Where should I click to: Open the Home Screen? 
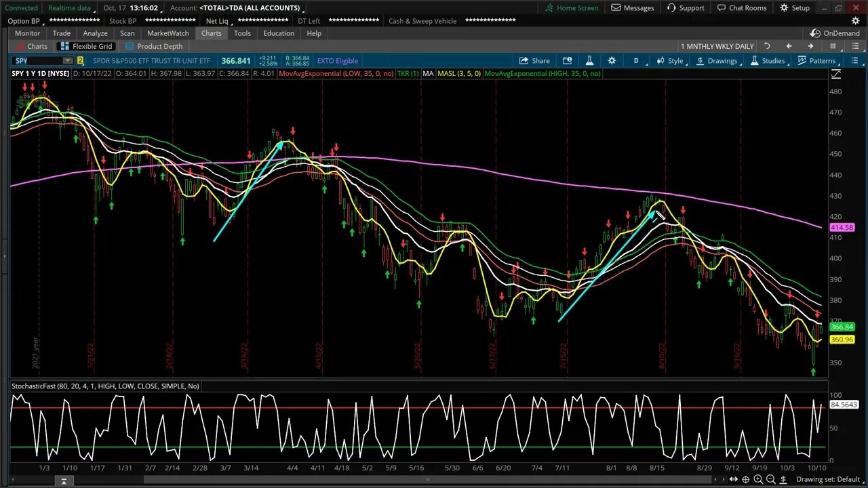572,8
